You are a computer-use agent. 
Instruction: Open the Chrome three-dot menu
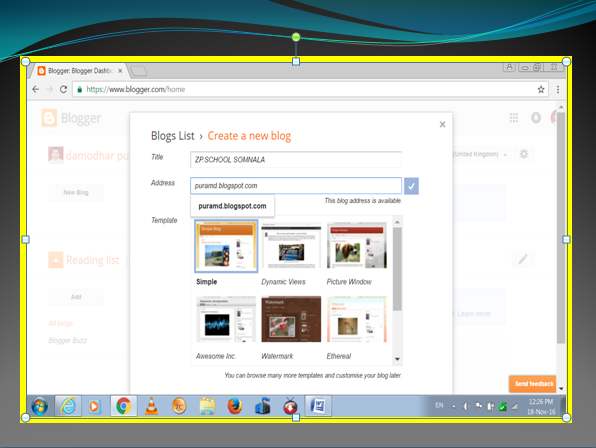pyautogui.click(x=558, y=90)
